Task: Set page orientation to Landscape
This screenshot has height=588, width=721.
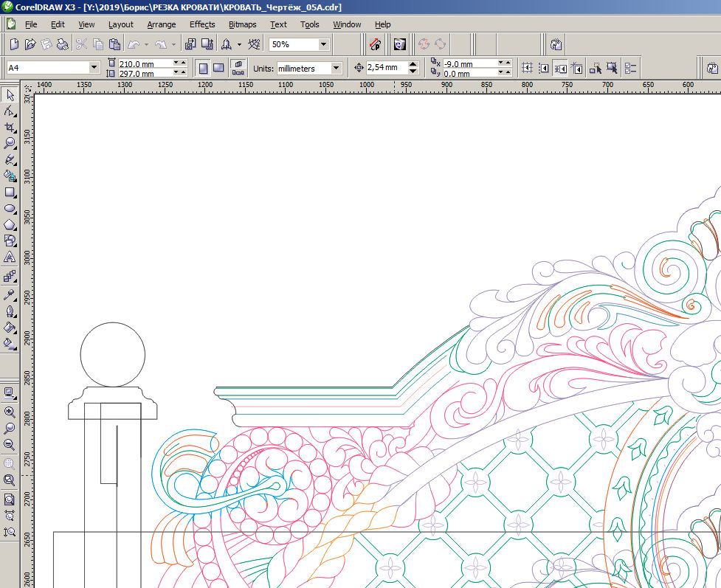Action: (x=218, y=69)
